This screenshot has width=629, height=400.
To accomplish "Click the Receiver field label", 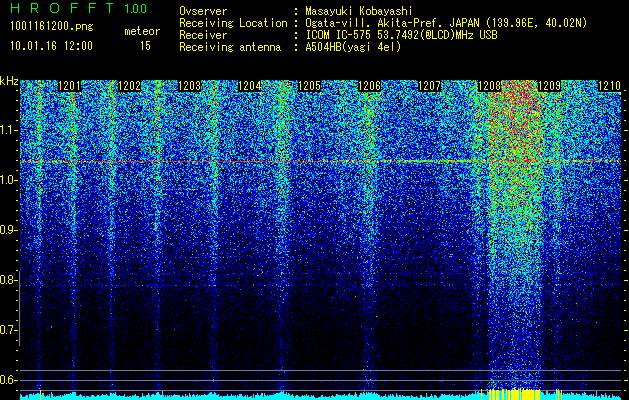I will click(x=203, y=35).
